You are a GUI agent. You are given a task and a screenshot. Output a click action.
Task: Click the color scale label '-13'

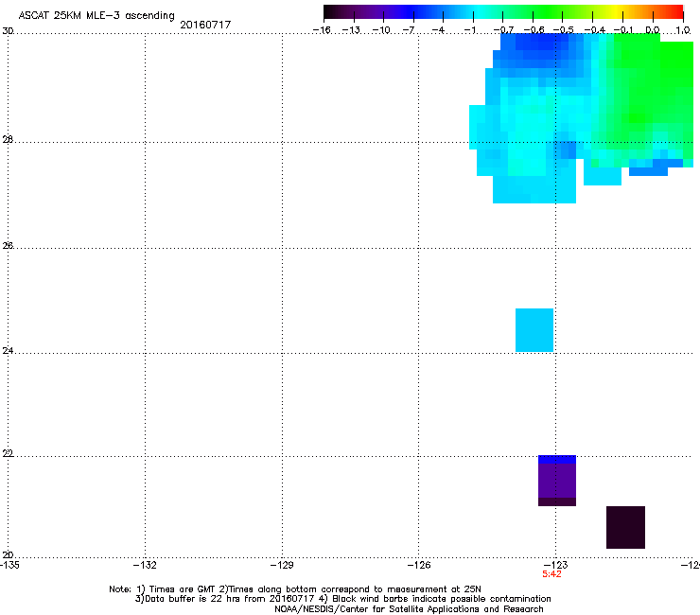tap(351, 30)
